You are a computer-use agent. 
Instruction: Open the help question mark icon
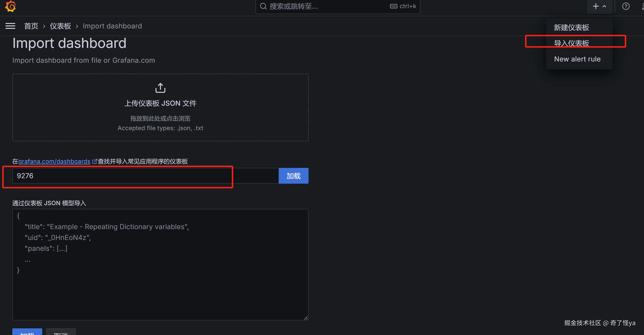(x=626, y=6)
